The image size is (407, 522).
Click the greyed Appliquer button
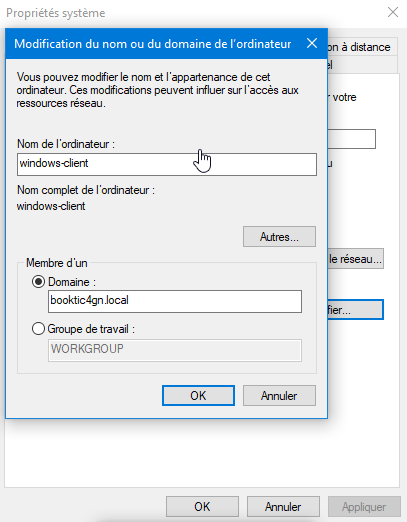click(364, 507)
